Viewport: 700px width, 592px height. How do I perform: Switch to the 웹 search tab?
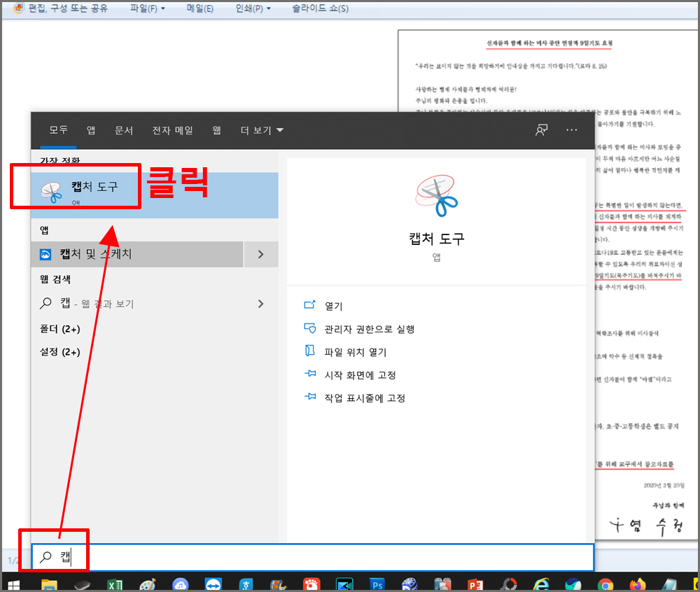[216, 130]
